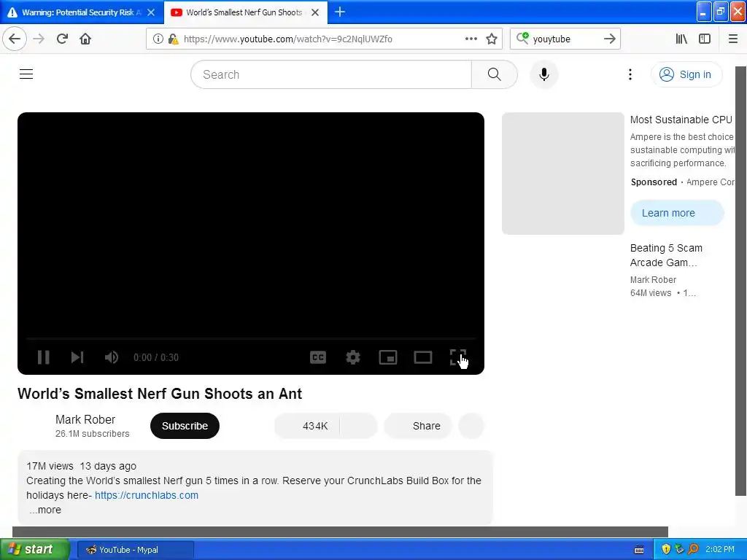Open Most Sustainable CPU ad title

point(681,120)
